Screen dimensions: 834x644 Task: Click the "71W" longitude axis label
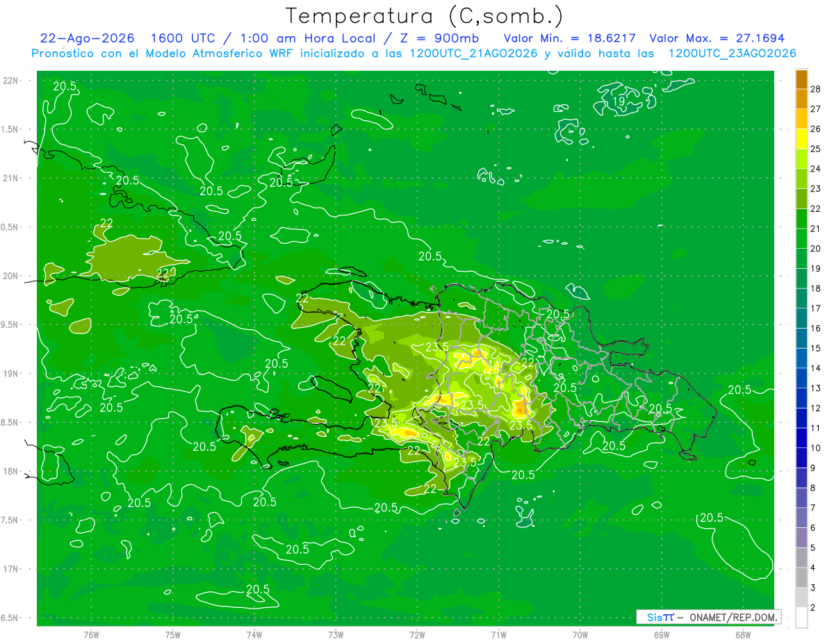pyautogui.click(x=498, y=634)
